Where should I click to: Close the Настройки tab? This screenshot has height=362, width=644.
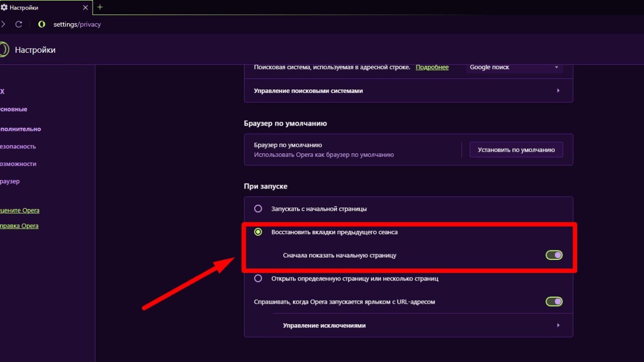(85, 8)
